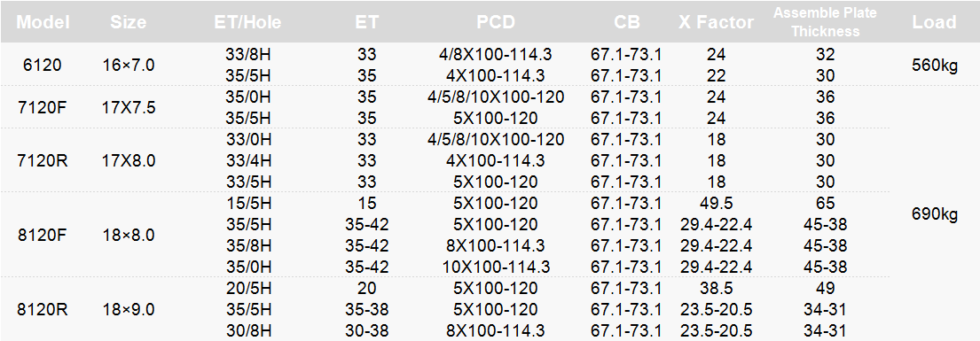
Task: Click the 15/5H ET/Hole entry
Action: pyautogui.click(x=248, y=204)
